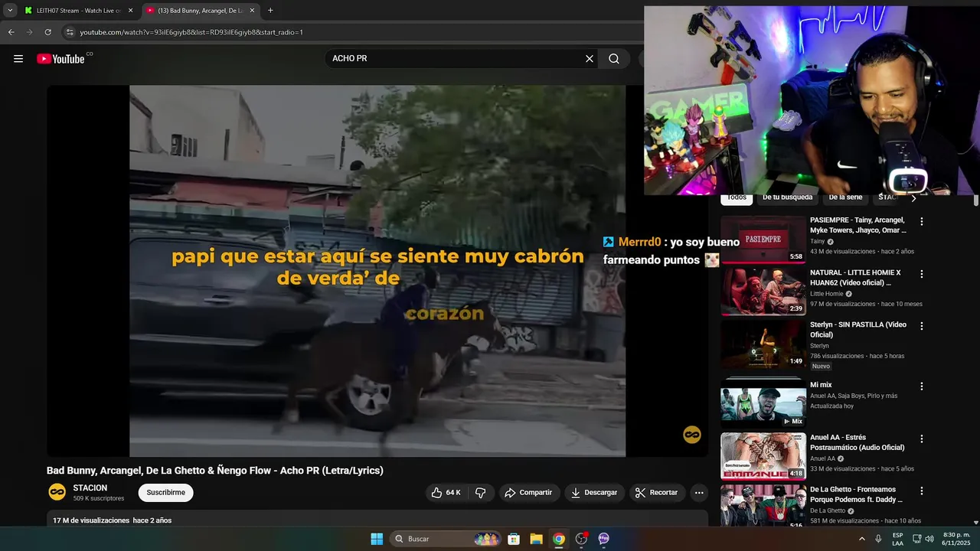The height and width of the screenshot is (551, 980).
Task: Click the infinity watermark on video
Action: tap(691, 435)
